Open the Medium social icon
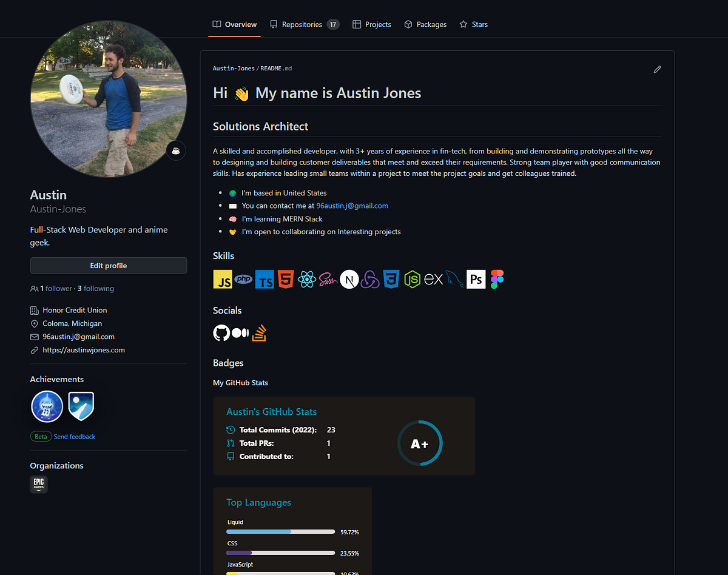 click(240, 332)
